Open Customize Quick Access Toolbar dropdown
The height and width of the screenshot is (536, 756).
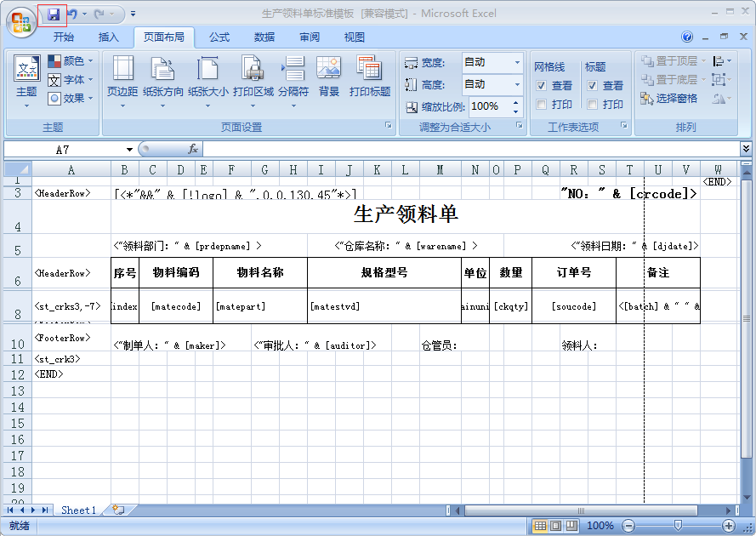tap(133, 14)
